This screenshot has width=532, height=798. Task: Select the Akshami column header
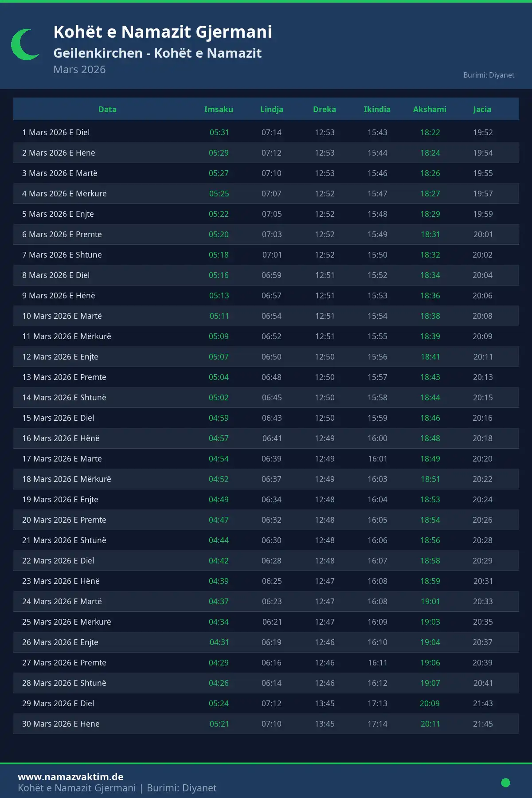430,110
